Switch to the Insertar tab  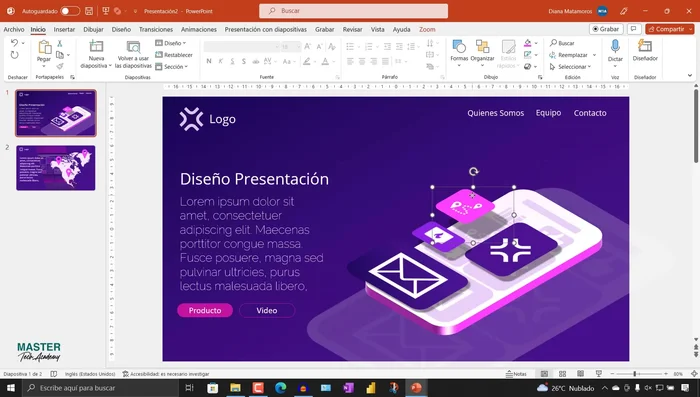click(64, 29)
